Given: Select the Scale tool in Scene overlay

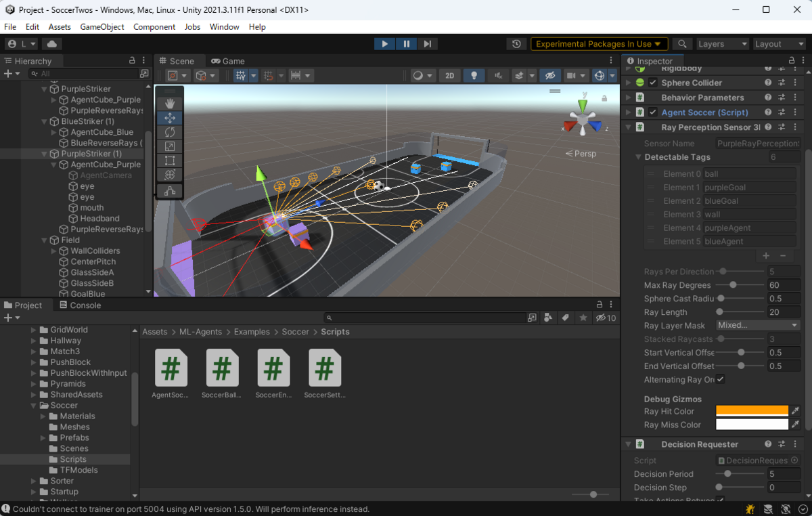Looking at the screenshot, I should 170,146.
